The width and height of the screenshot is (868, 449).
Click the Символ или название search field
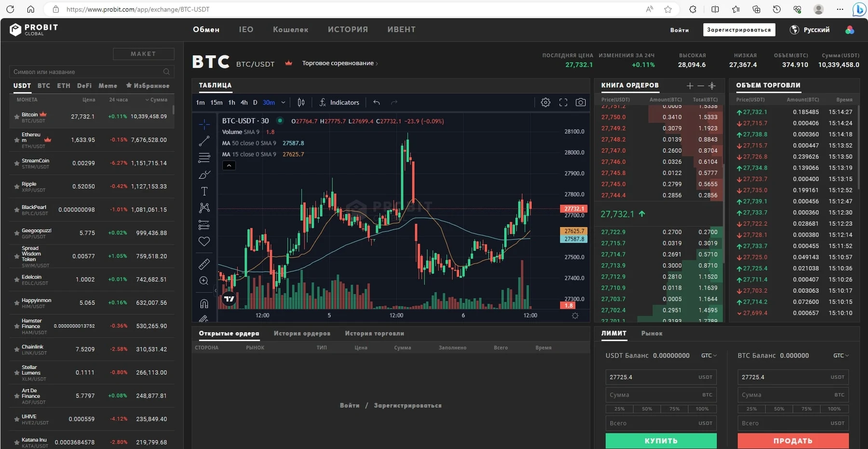(x=92, y=72)
